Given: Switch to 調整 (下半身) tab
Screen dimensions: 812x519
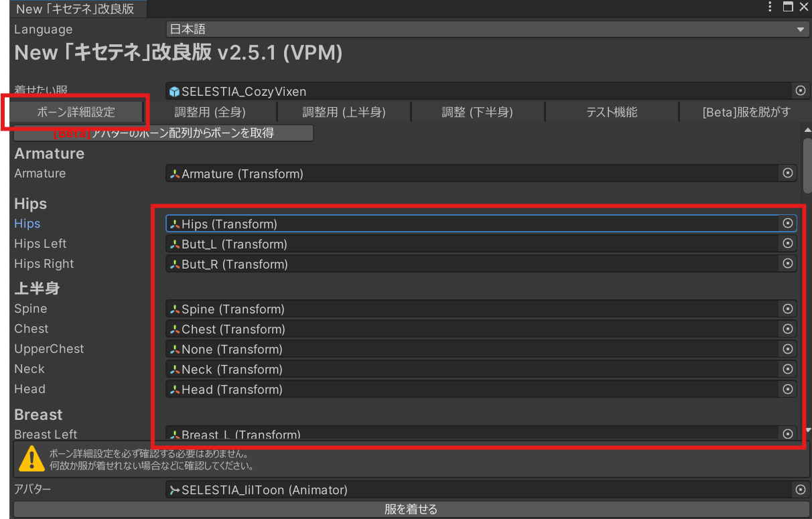Looking at the screenshot, I should (x=478, y=112).
